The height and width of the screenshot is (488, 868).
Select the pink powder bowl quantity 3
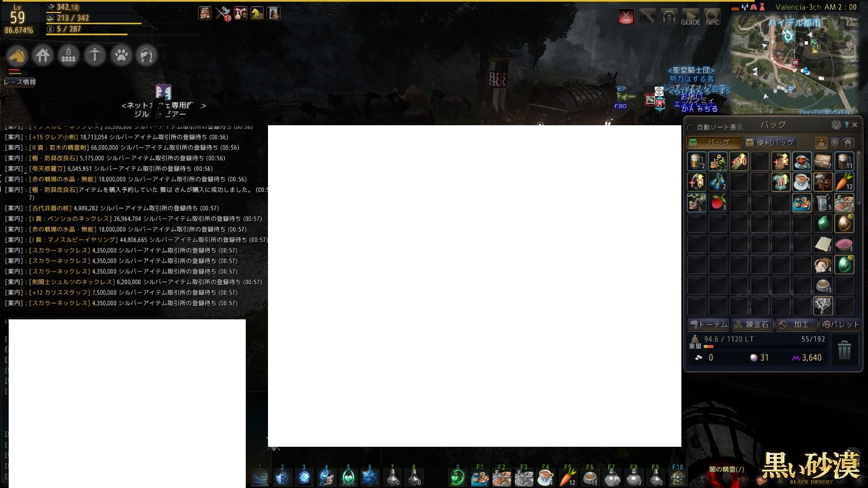click(x=844, y=243)
